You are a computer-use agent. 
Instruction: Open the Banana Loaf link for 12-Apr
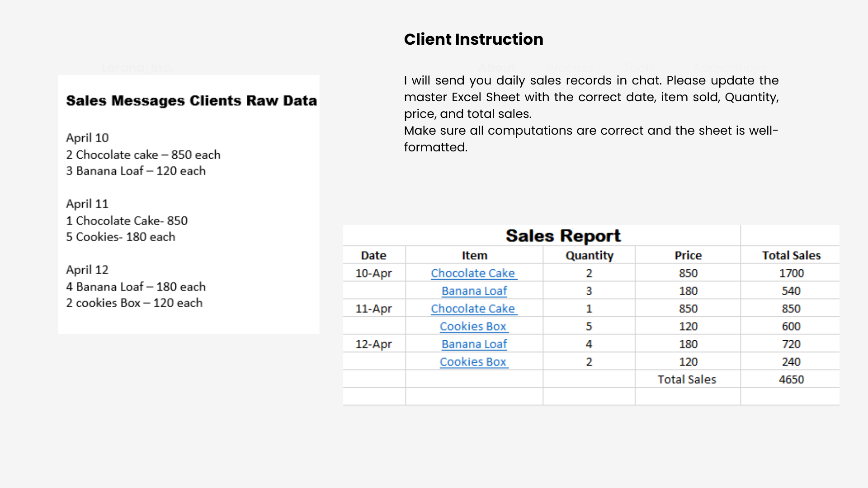[x=474, y=344]
